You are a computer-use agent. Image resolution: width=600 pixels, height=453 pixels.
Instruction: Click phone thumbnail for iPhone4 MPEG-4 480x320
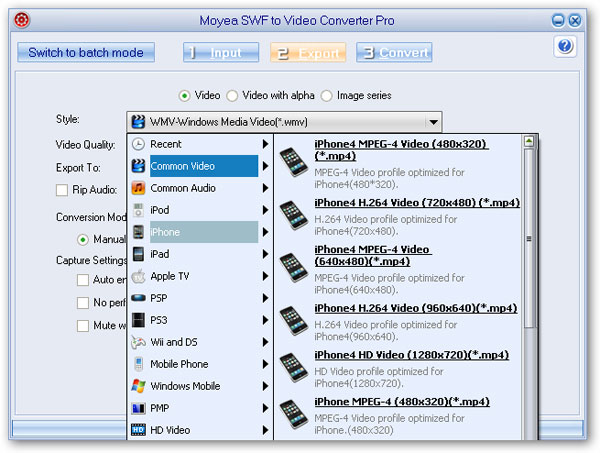293,162
